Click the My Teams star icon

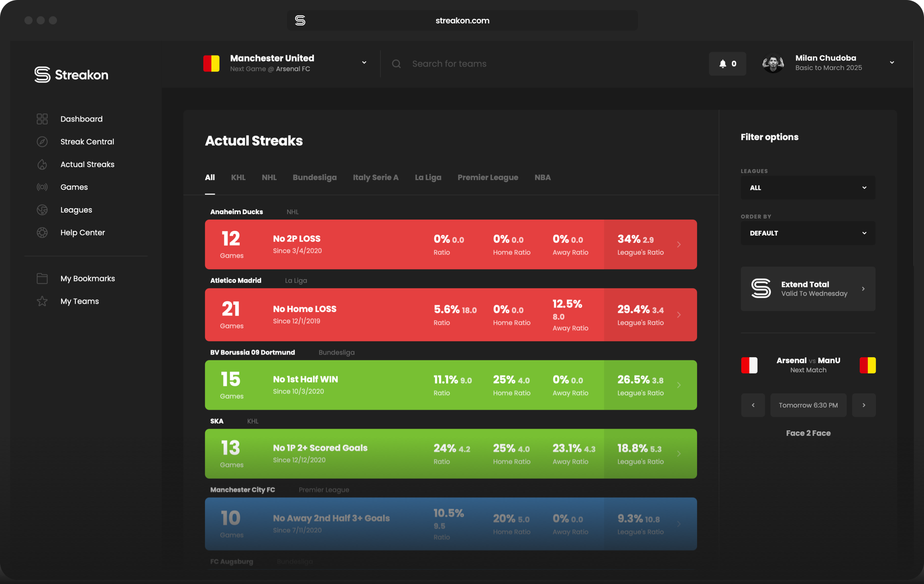[42, 301]
